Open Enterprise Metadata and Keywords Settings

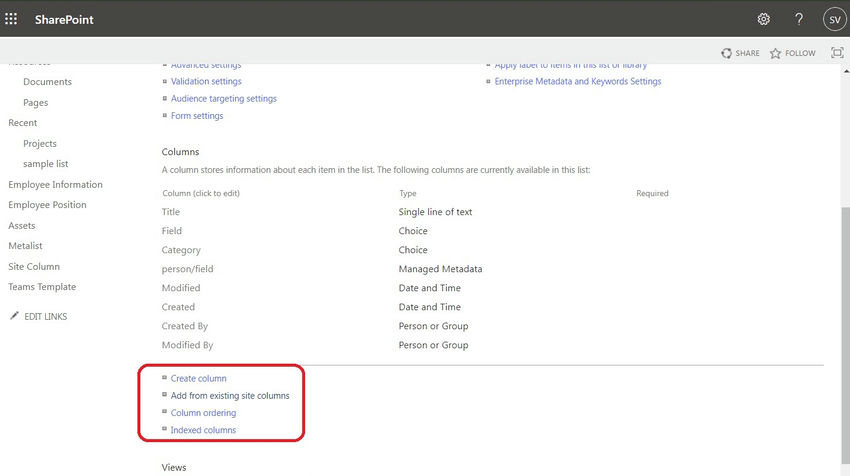[x=577, y=82]
